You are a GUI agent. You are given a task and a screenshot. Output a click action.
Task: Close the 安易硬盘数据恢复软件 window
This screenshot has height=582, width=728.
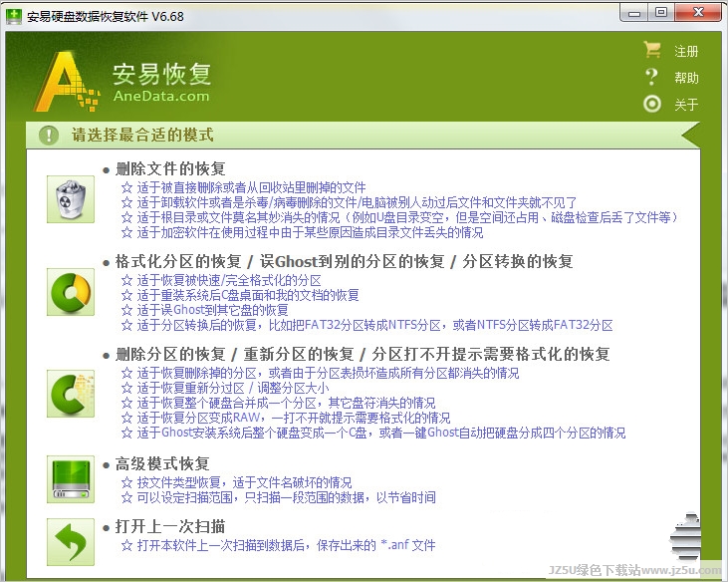(698, 13)
